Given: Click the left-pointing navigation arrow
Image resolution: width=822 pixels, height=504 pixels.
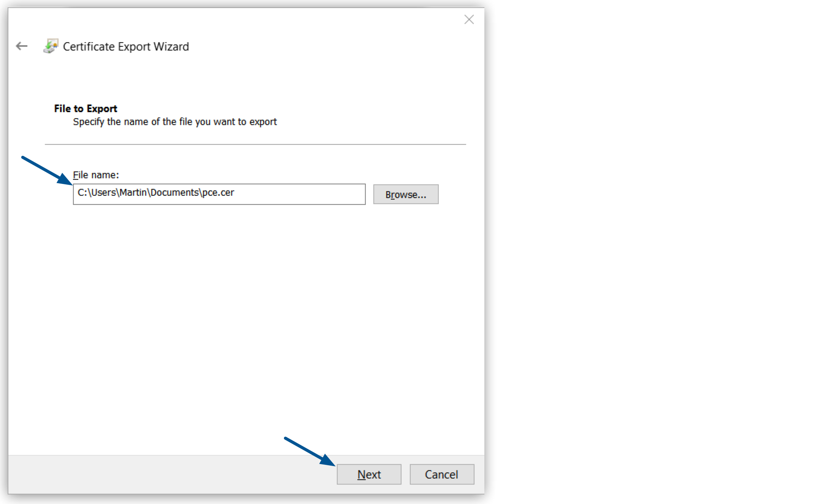Looking at the screenshot, I should click(21, 46).
